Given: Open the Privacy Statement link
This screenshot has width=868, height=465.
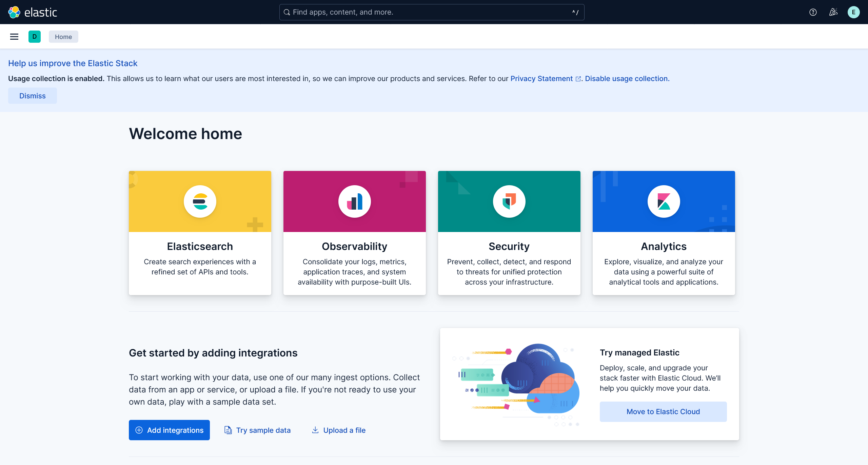Looking at the screenshot, I should tap(541, 79).
